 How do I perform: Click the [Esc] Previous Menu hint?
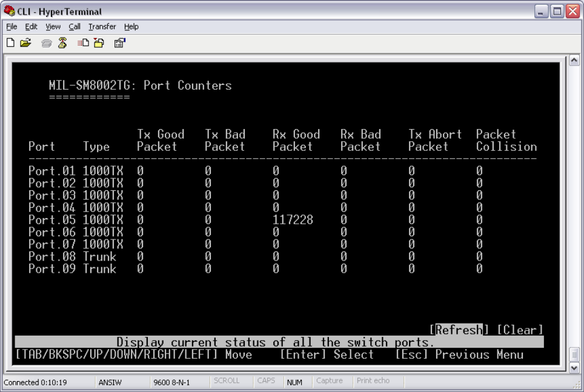(x=459, y=354)
